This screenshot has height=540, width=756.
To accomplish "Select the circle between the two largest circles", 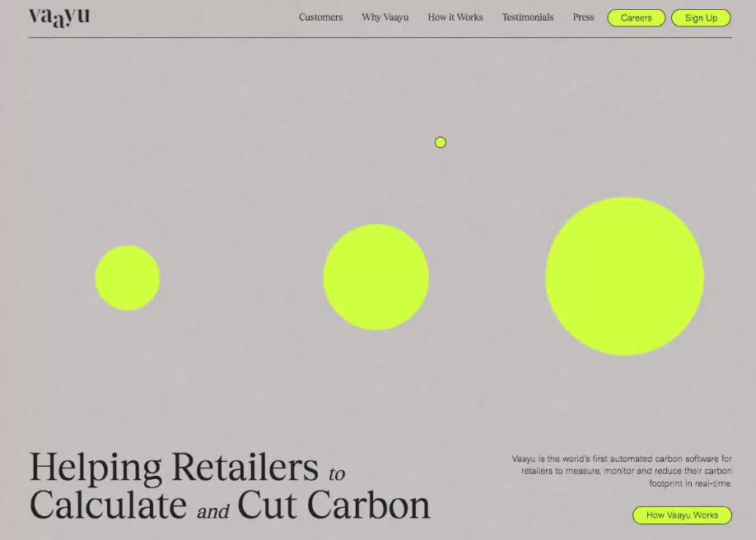I will 376,278.
